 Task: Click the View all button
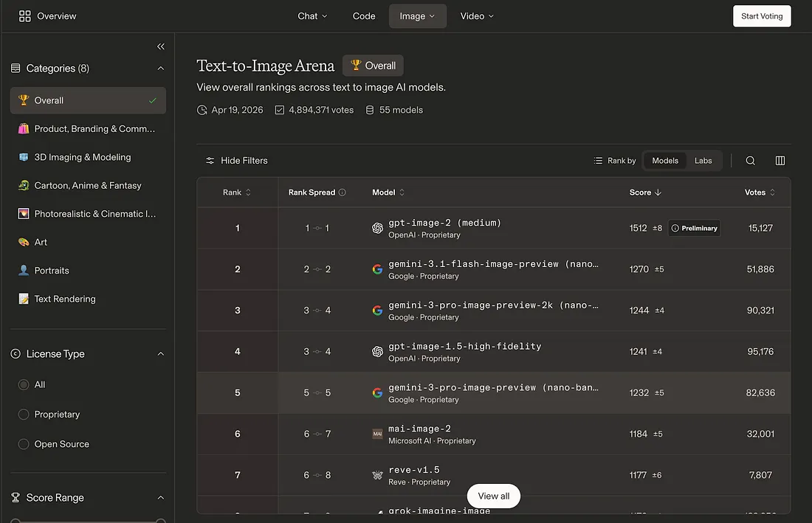click(494, 496)
